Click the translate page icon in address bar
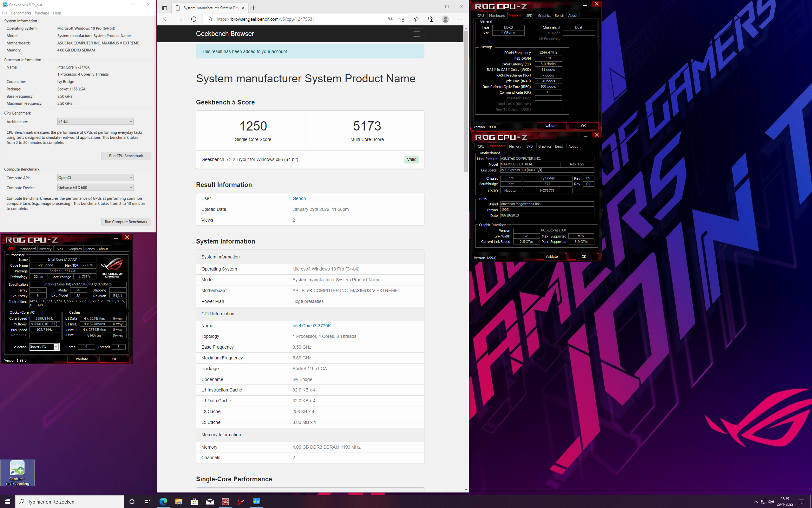Viewport: 812px width, 508px height. click(x=390, y=19)
